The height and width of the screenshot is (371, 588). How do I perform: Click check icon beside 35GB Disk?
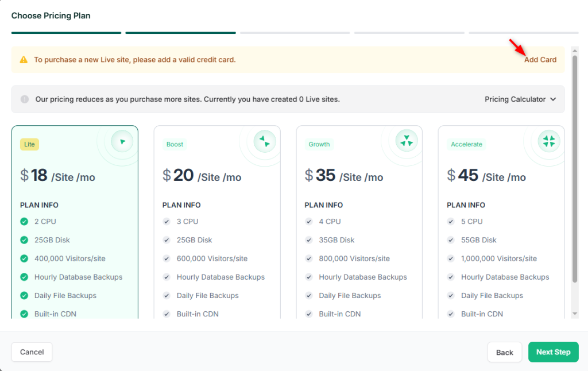(308, 239)
